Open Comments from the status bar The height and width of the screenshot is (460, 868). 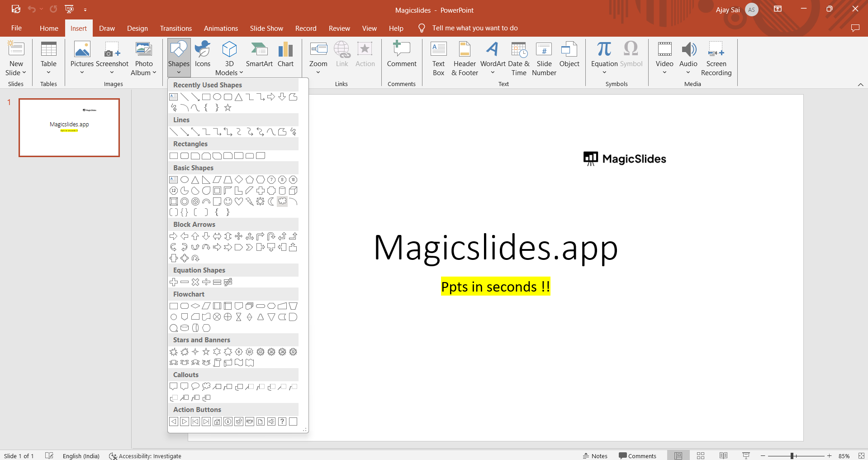[637, 456]
